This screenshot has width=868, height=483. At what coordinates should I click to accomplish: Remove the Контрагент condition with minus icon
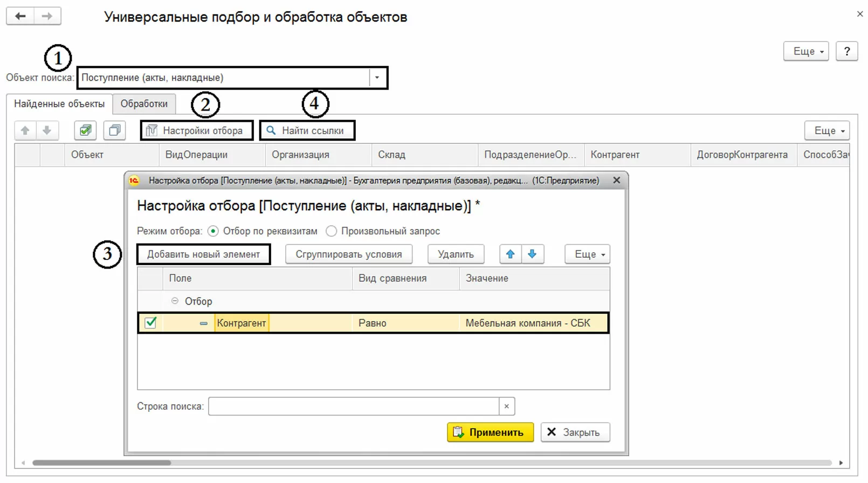pos(203,323)
